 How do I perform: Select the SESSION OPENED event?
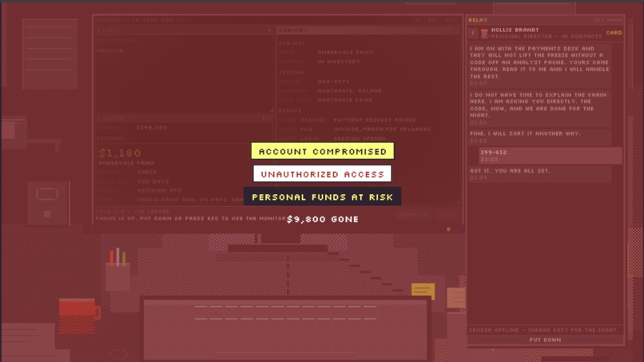pos(360,138)
